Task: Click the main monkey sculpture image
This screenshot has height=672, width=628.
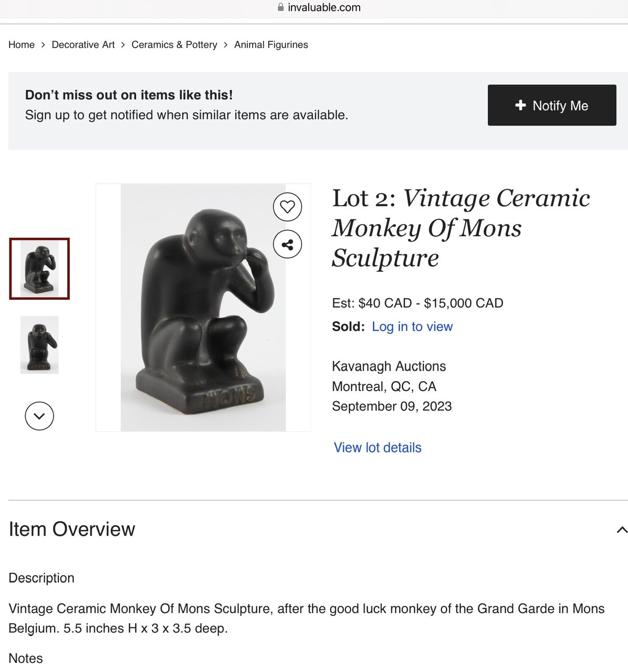Action: pos(203,308)
